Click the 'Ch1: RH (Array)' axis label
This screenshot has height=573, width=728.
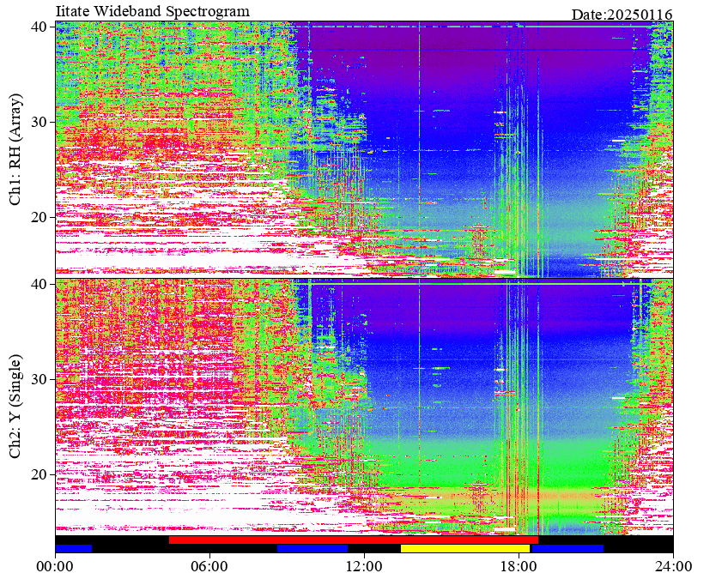tap(15, 149)
